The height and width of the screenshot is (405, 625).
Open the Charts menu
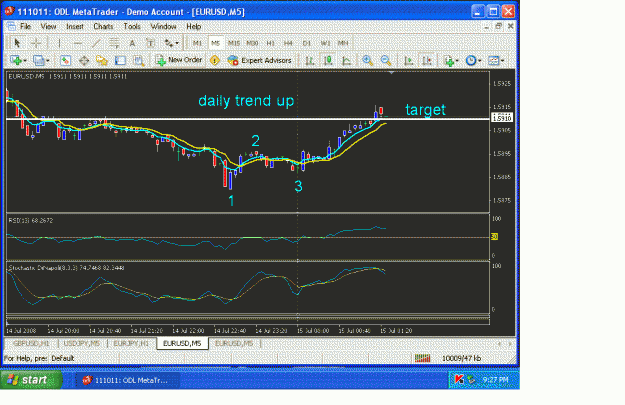pyautogui.click(x=103, y=26)
